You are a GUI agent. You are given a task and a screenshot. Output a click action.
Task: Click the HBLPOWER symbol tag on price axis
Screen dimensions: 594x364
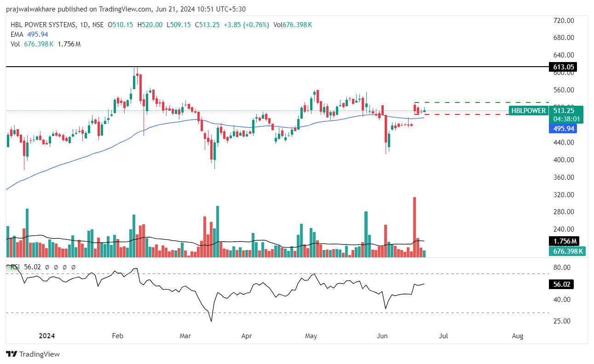click(528, 111)
